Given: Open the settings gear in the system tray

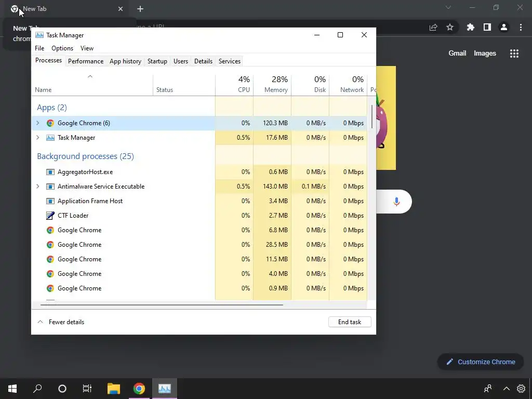Looking at the screenshot, I should tap(521, 389).
